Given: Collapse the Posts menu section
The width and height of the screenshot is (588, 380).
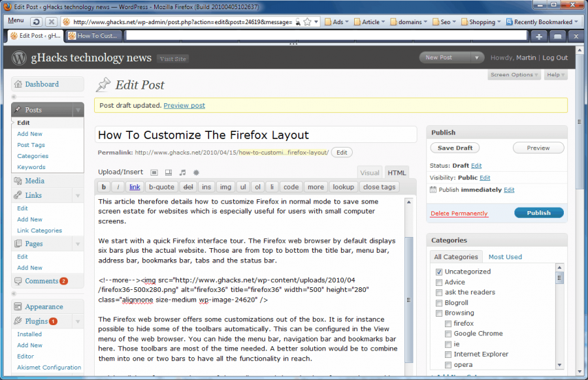Looking at the screenshot, I should [78, 110].
